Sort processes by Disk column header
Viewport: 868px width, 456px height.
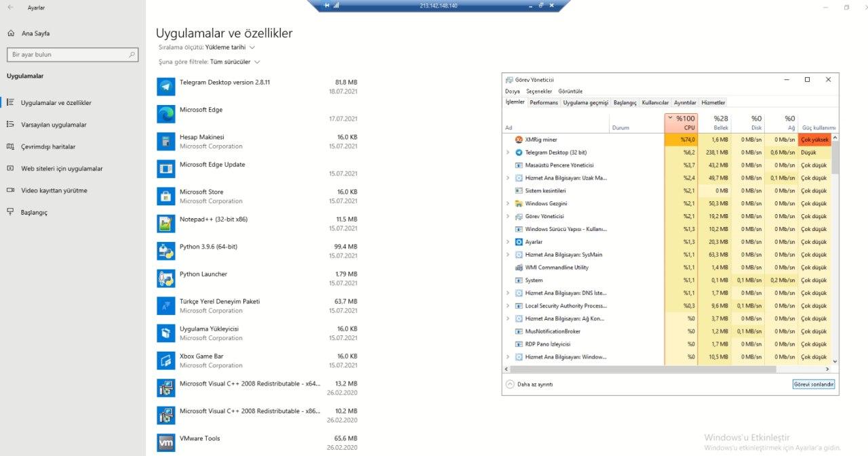coord(748,123)
